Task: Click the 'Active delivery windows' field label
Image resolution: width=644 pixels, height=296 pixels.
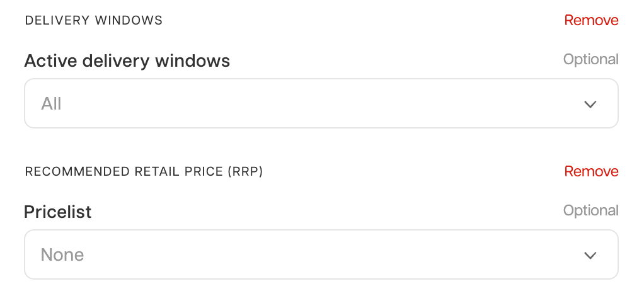Action: coord(127,61)
